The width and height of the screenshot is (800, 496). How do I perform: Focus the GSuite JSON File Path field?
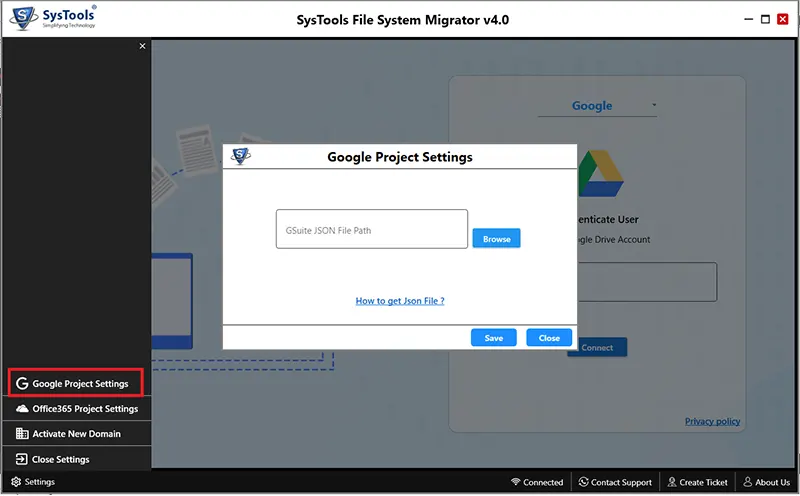coord(371,229)
